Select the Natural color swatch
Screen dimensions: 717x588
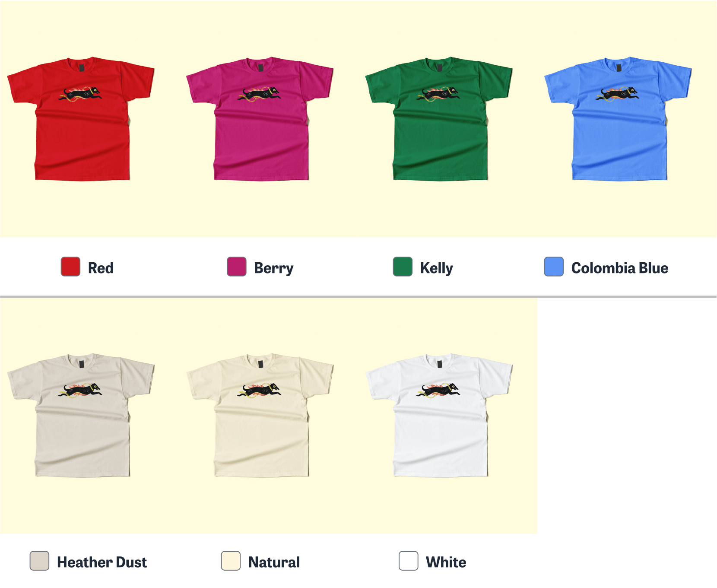click(231, 561)
